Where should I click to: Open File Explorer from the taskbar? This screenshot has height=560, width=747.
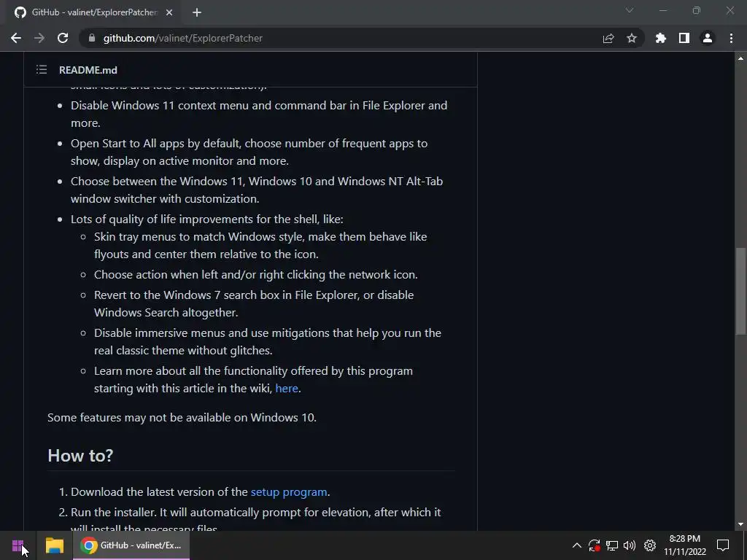click(54, 545)
